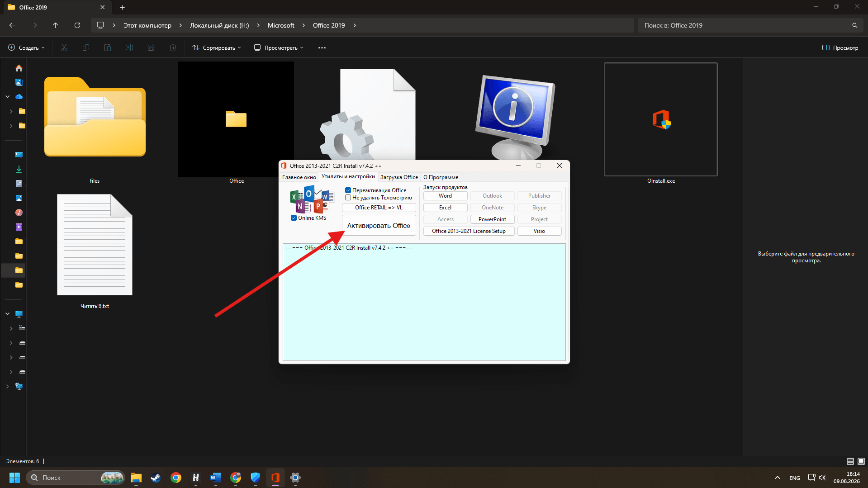Open the Просмотреть dropdown

(279, 47)
